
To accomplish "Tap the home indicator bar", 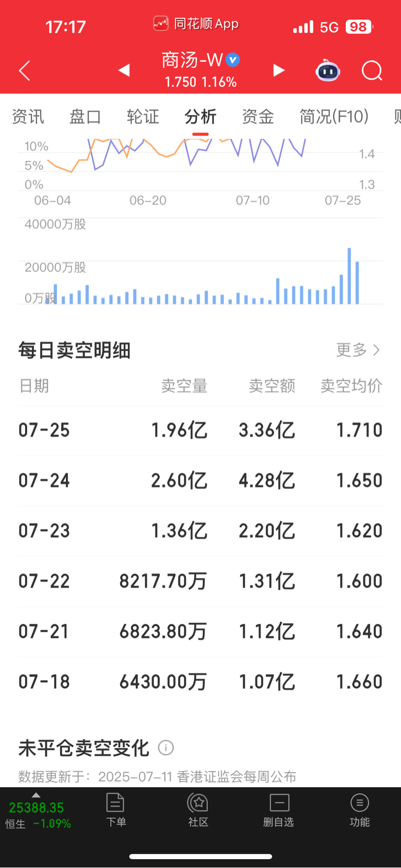I will coord(200,857).
